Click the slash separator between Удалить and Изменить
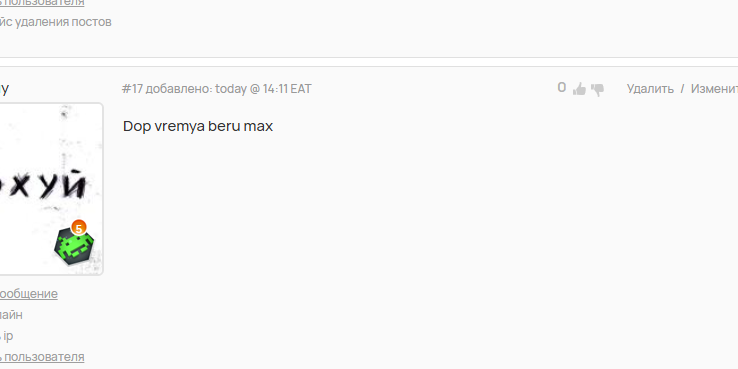Image resolution: width=738 pixels, height=369 pixels. (682, 88)
